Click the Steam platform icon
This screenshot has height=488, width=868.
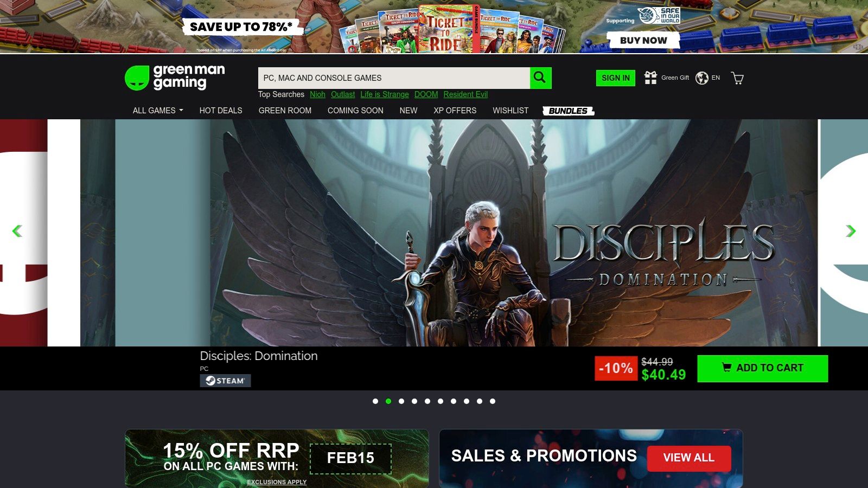click(x=225, y=381)
